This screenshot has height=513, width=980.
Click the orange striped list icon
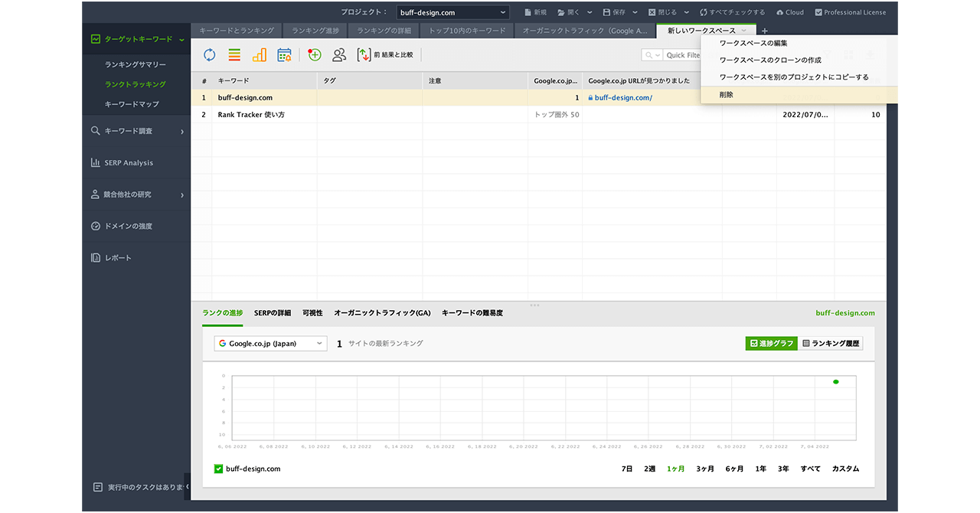click(x=234, y=55)
